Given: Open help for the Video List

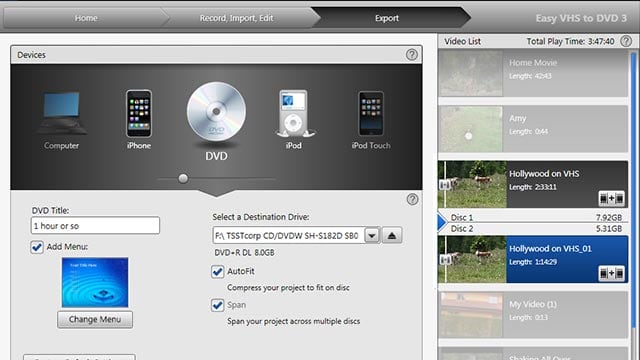Looking at the screenshot, I should [626, 41].
